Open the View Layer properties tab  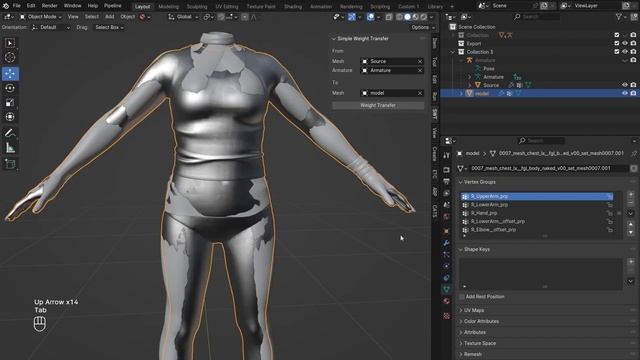(x=446, y=193)
